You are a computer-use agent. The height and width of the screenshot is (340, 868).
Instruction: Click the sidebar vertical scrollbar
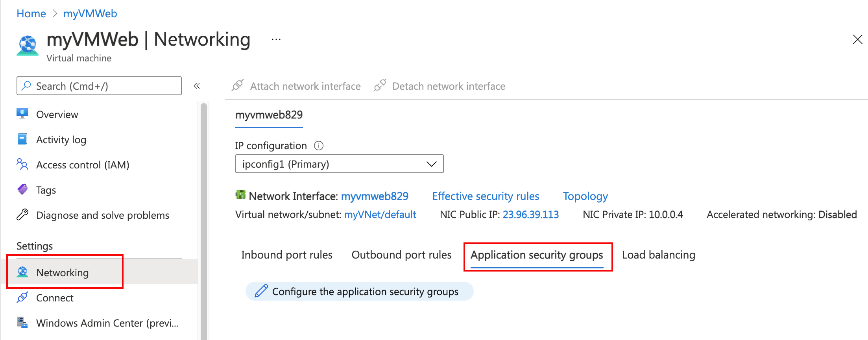coord(203,220)
